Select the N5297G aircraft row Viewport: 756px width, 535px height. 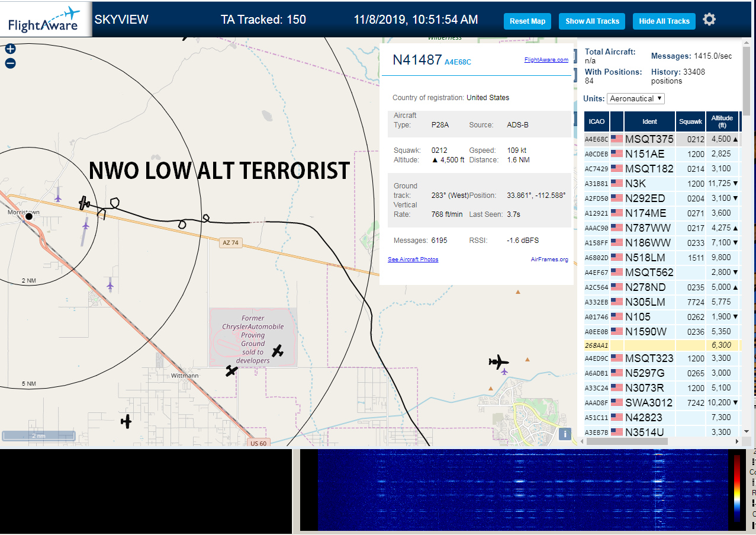(662, 373)
